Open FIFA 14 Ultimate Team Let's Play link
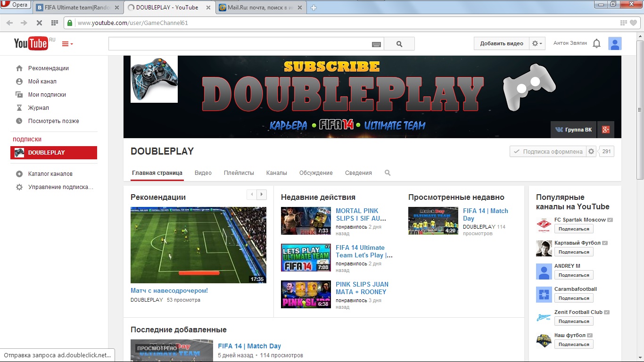 pos(364,251)
